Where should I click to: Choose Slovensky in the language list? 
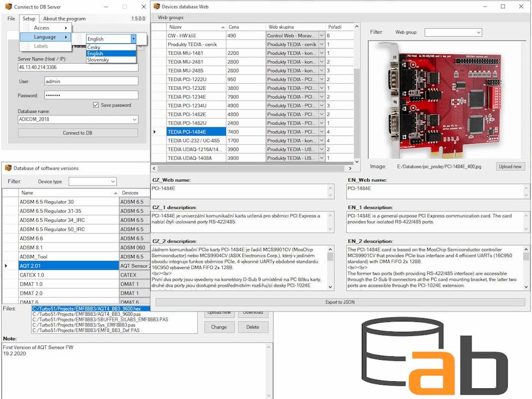tap(111, 60)
